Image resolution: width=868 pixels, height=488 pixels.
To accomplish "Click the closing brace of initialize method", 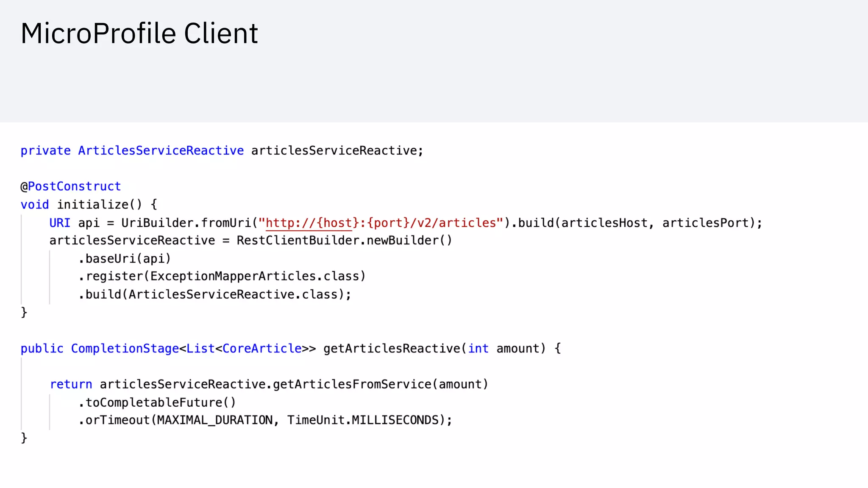I will click(x=24, y=312).
